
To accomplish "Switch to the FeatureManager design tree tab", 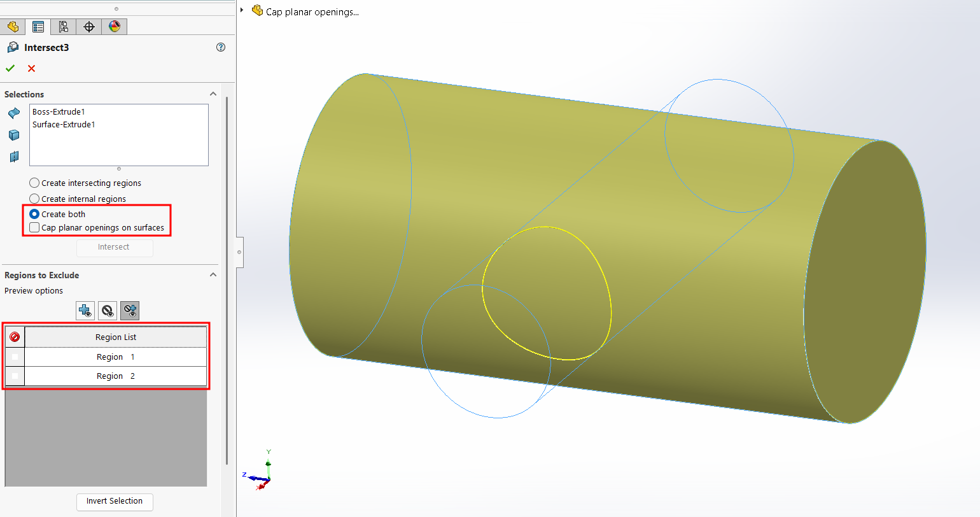I will tap(13, 26).
